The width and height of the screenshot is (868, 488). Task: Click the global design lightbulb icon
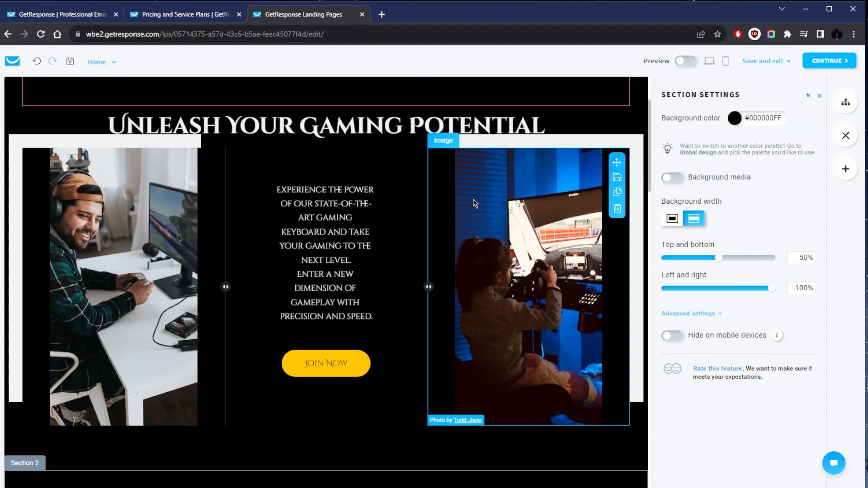click(x=668, y=148)
